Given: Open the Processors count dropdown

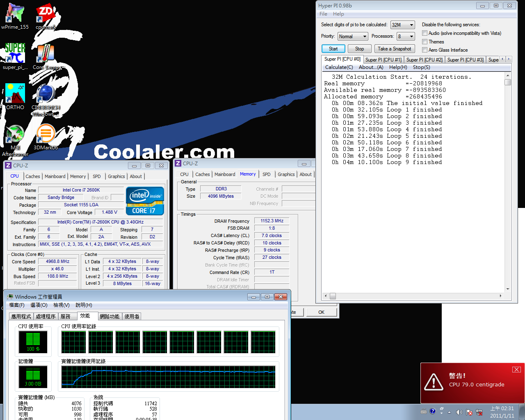Looking at the screenshot, I should [406, 37].
